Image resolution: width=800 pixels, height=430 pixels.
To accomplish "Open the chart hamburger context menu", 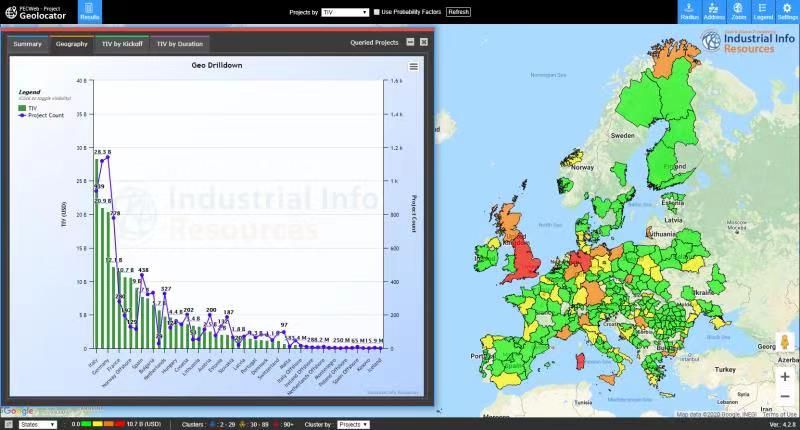I will point(413,66).
